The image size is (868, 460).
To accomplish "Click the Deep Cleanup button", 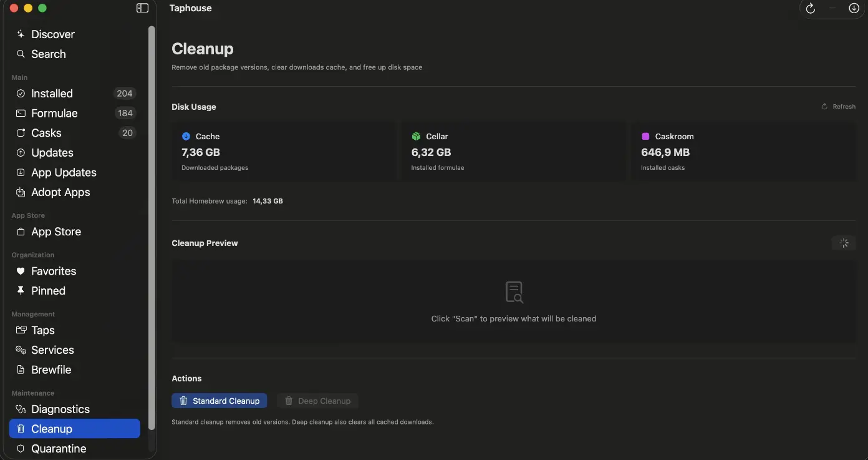I will click(317, 401).
